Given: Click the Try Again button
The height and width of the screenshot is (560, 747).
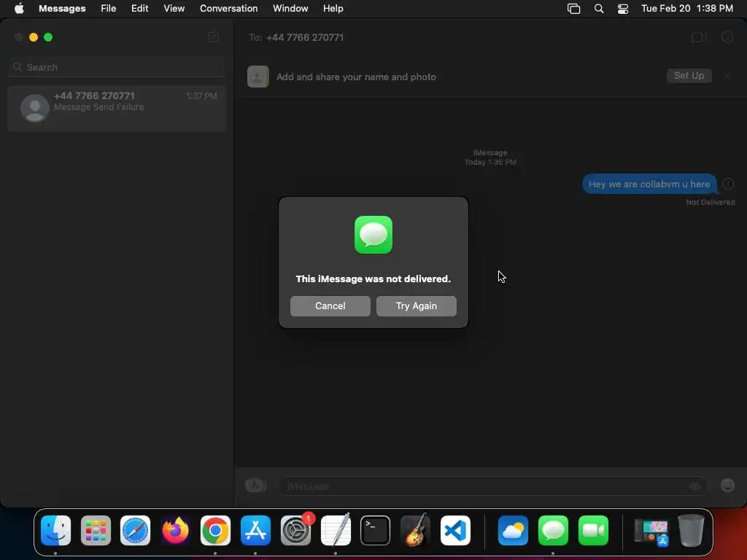Looking at the screenshot, I should (416, 306).
